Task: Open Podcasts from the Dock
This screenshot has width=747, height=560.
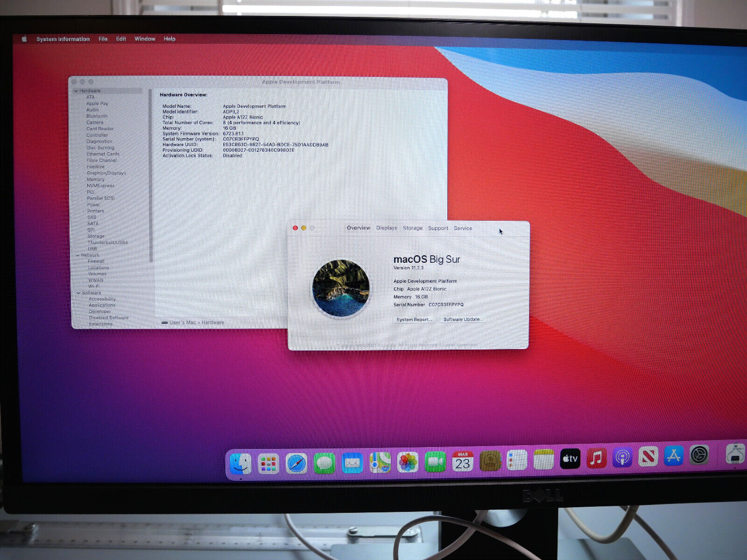Action: tap(622, 457)
